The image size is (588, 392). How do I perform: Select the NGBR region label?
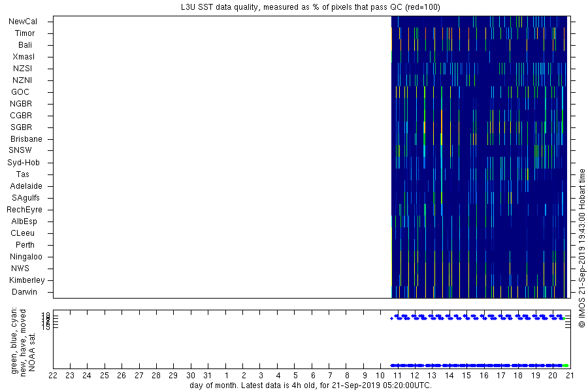[21, 103]
